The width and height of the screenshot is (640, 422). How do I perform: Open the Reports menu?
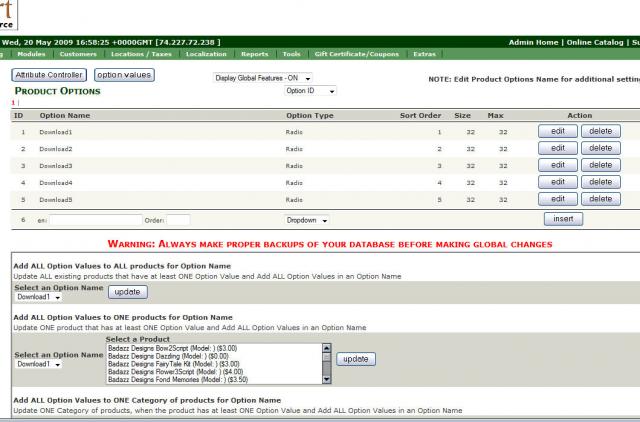click(254, 54)
